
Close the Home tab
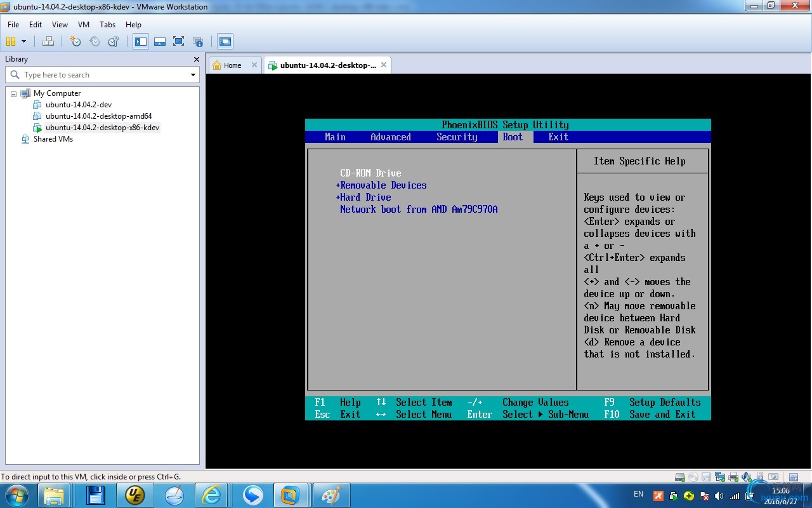(254, 65)
